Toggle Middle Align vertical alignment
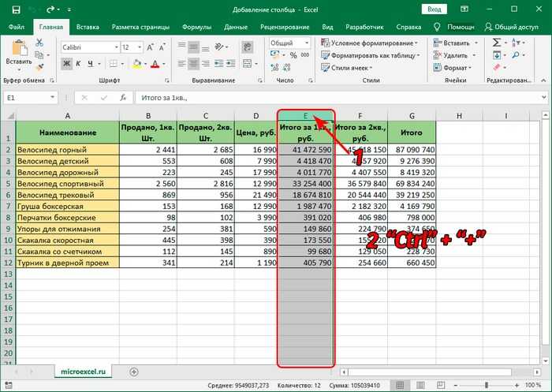Screen dimensions: 552x392 click(x=193, y=47)
